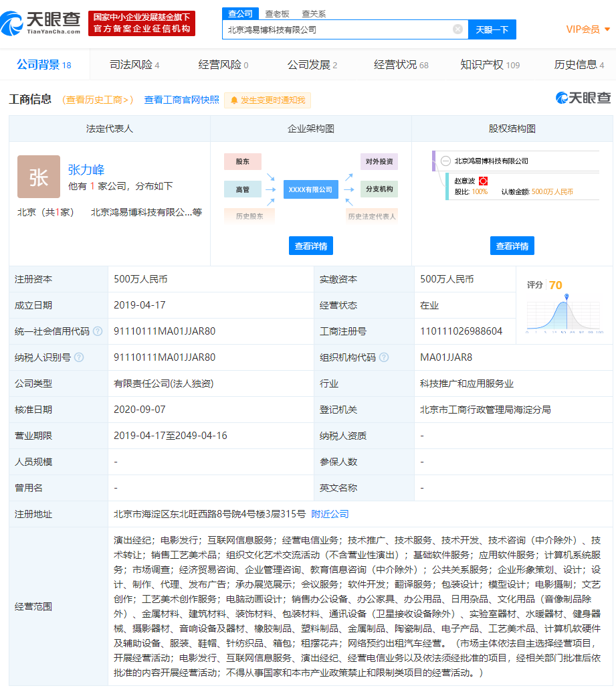Image resolution: width=616 pixels, height=688 pixels.
Task: Click the XXXX有限公司 center box
Action: click(x=311, y=189)
